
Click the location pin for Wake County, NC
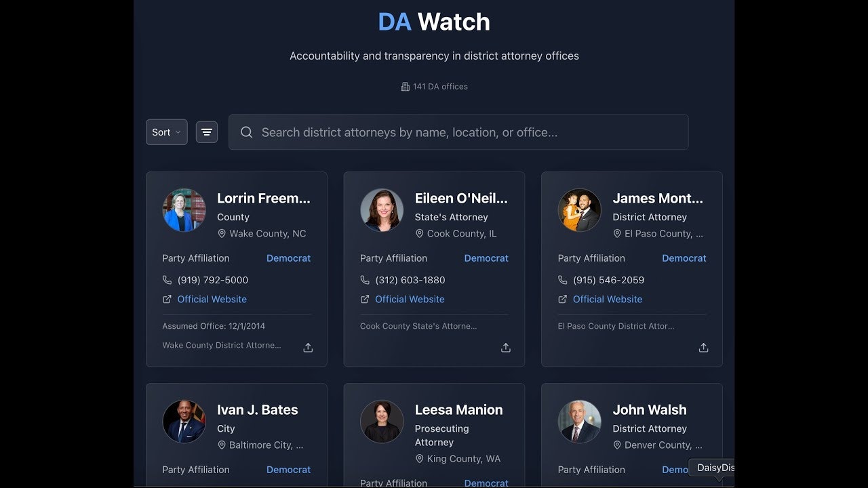pyautogui.click(x=222, y=233)
